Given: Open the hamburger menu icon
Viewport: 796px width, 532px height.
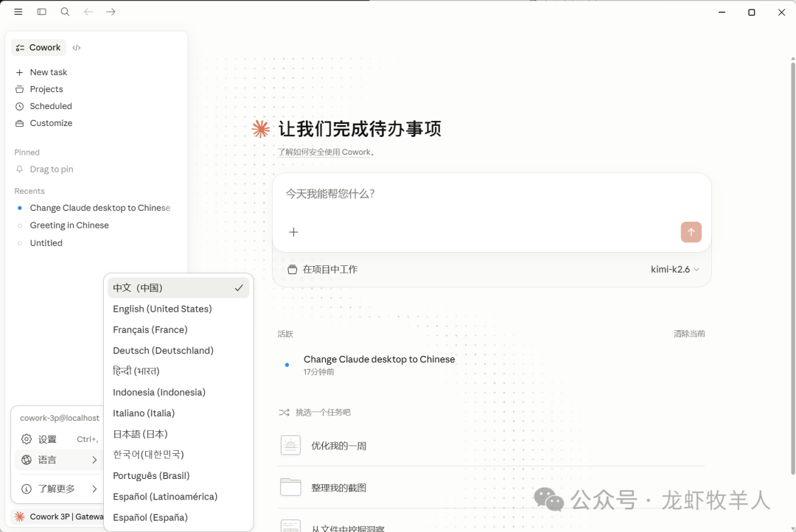Looking at the screenshot, I should (18, 12).
